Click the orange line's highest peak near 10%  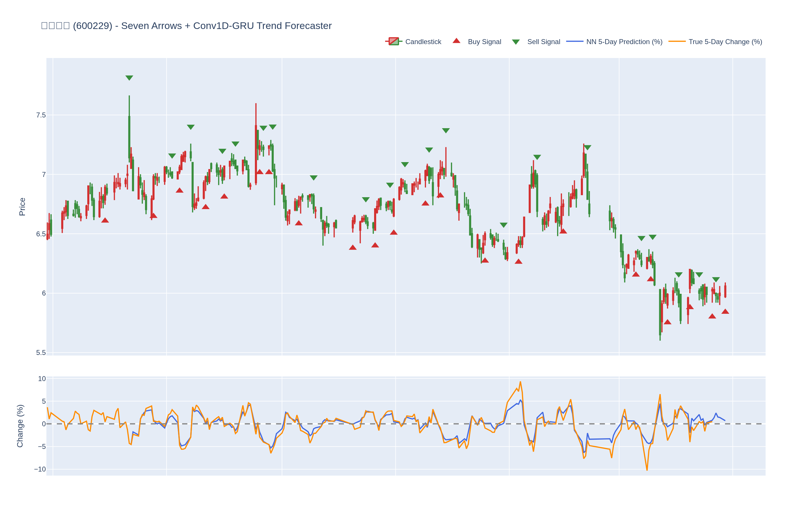520,382
